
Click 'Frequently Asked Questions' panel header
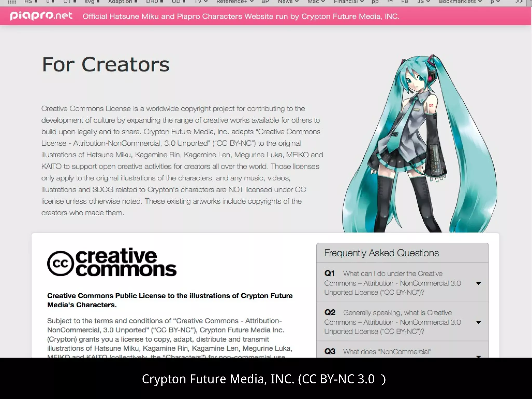(x=402, y=253)
